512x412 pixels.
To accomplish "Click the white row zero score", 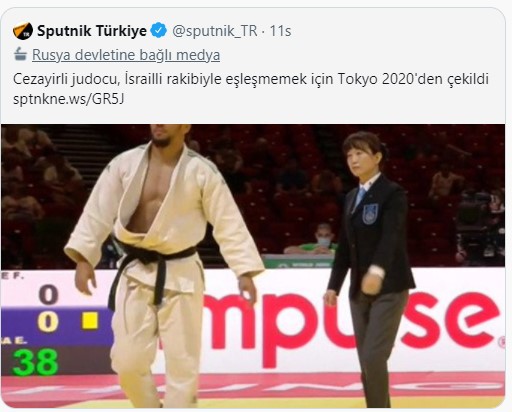I will [x=49, y=295].
